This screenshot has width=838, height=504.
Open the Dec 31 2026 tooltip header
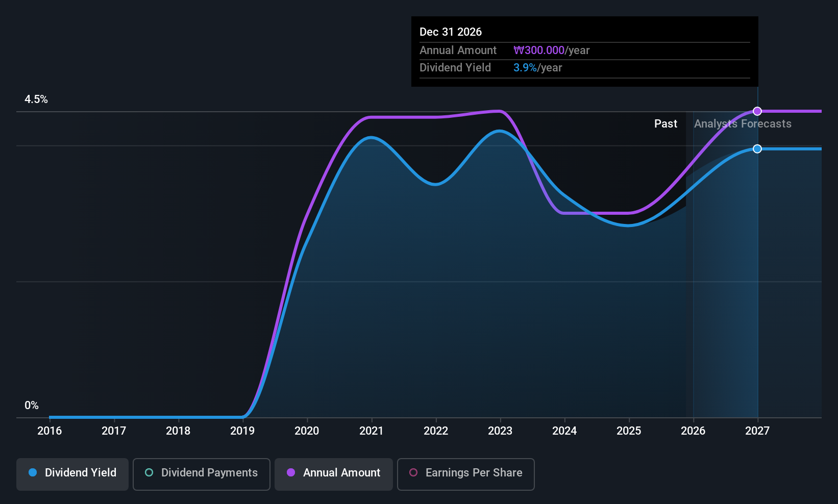coord(451,32)
